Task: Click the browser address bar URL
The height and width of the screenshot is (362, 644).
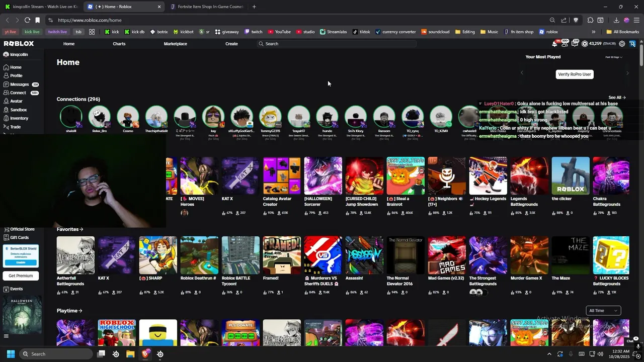Action: [x=90, y=20]
